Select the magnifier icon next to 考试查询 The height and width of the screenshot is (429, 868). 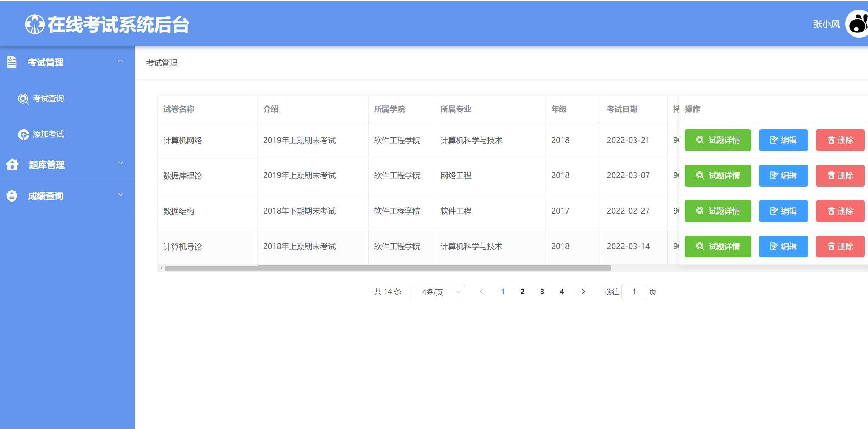point(23,99)
